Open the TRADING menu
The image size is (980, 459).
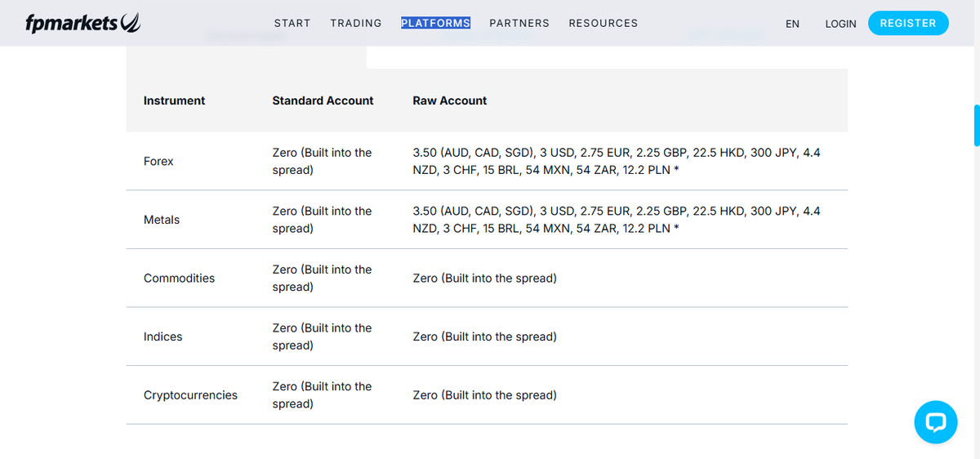[356, 23]
